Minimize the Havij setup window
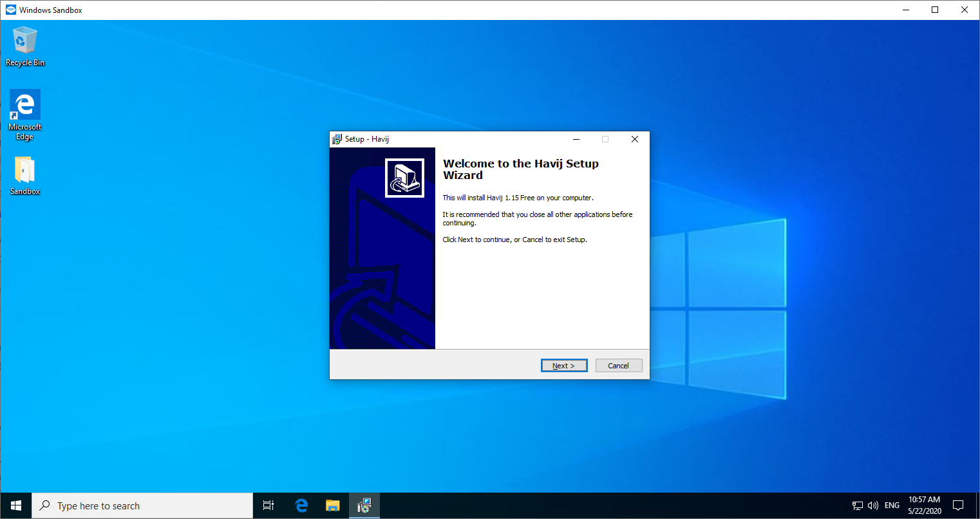 click(x=576, y=139)
